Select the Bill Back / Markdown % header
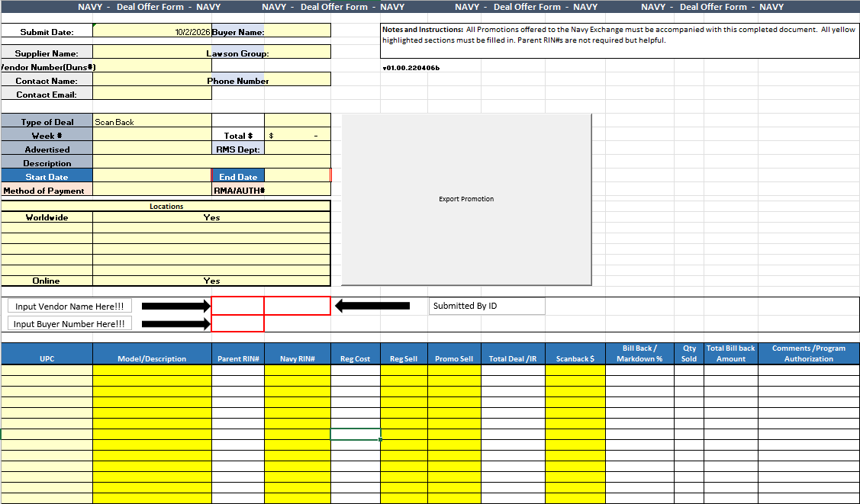The image size is (860, 504). click(639, 354)
